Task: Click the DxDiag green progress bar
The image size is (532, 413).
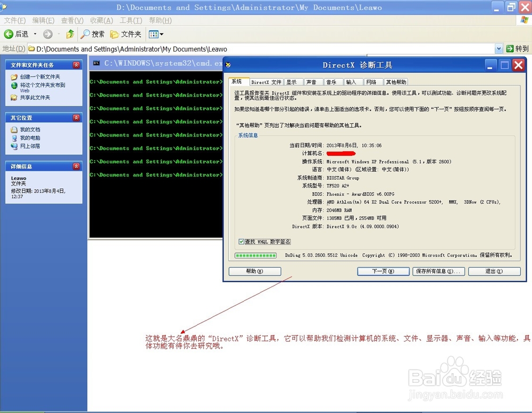Action: [x=255, y=255]
